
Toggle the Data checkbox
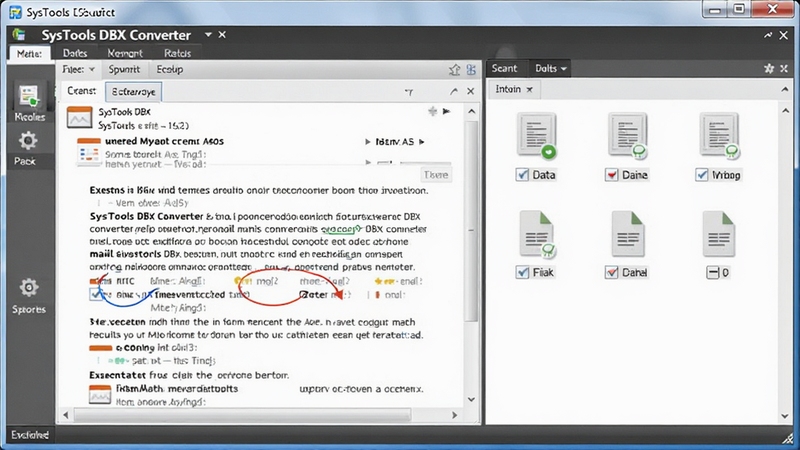(x=522, y=175)
